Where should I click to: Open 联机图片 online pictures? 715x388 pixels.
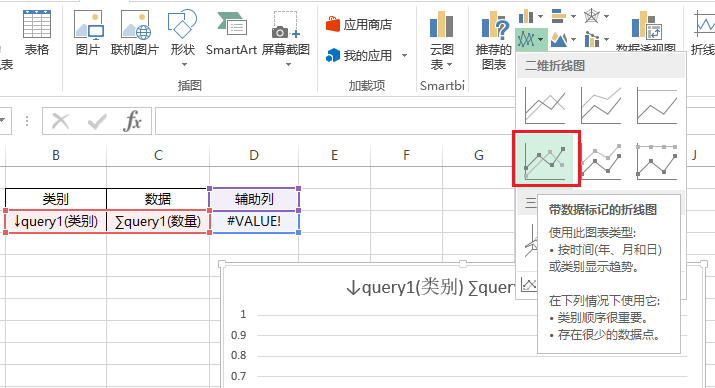point(135,33)
